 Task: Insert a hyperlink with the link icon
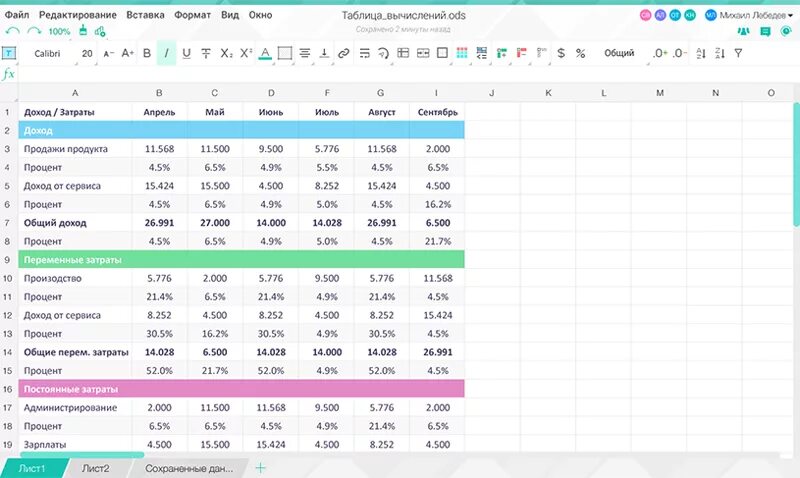(344, 53)
